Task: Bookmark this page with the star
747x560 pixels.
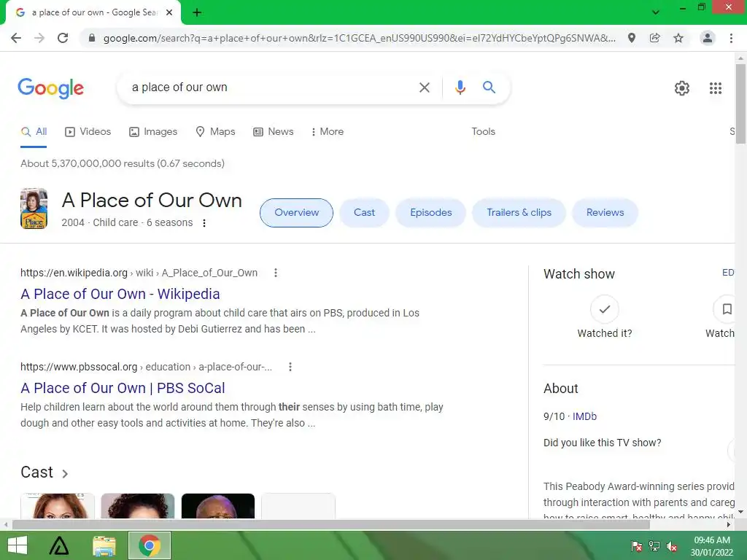Action: coord(678,38)
